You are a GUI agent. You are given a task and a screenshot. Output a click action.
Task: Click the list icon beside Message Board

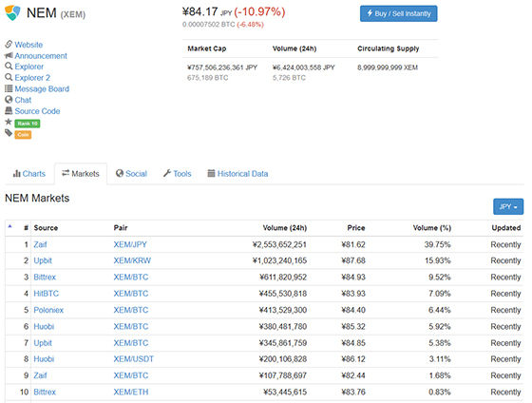[x=9, y=88]
